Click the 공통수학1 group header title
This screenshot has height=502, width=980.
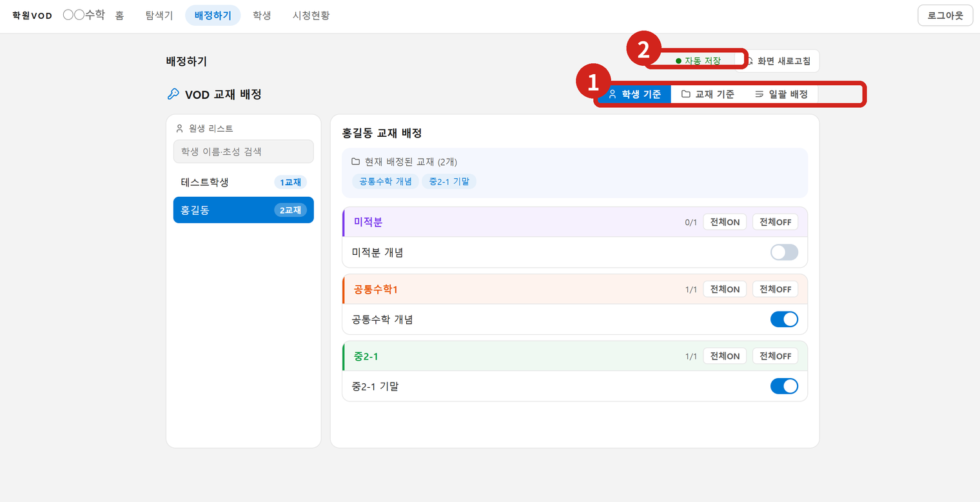[x=375, y=289]
